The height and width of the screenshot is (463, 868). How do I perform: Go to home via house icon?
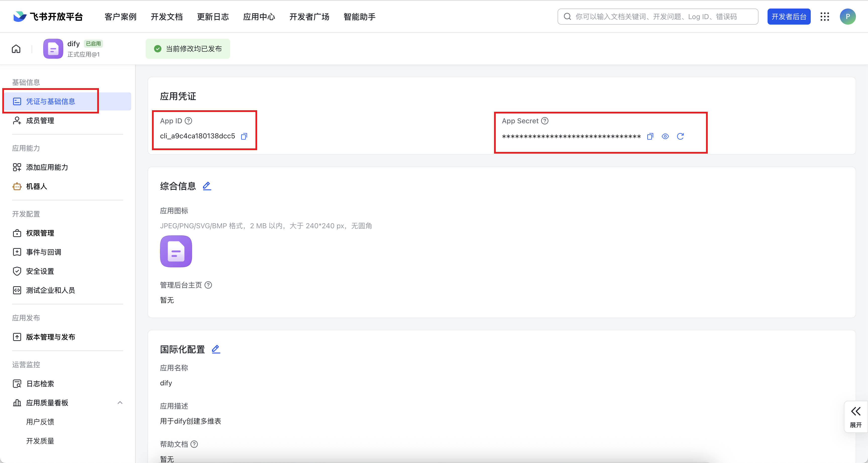pos(16,49)
